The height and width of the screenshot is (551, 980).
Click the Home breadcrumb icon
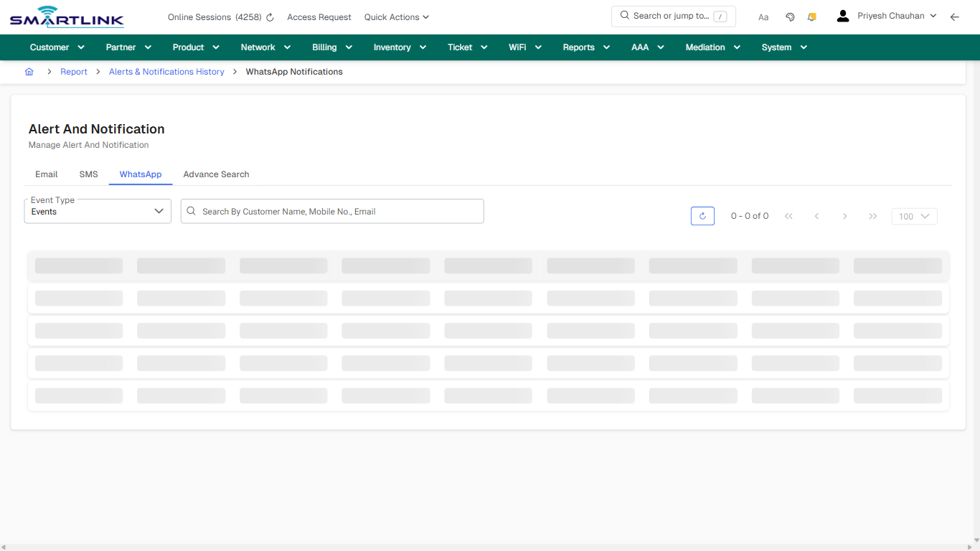tap(29, 71)
